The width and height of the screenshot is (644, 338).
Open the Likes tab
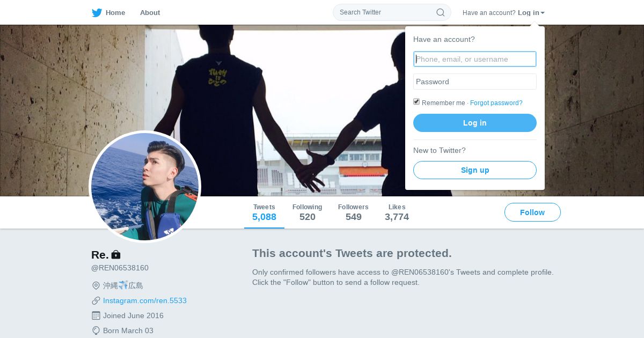point(397,212)
